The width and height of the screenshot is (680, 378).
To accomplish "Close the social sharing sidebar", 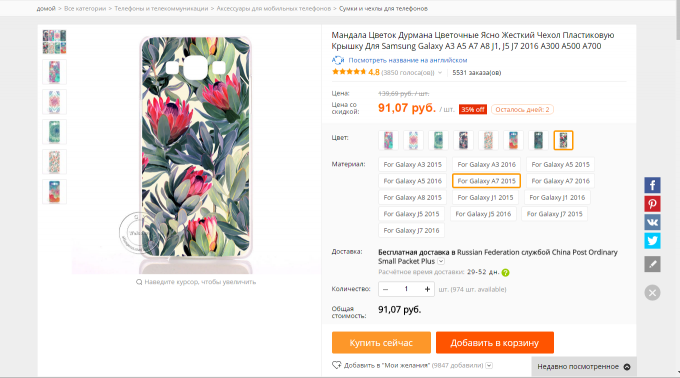I will (x=652, y=293).
